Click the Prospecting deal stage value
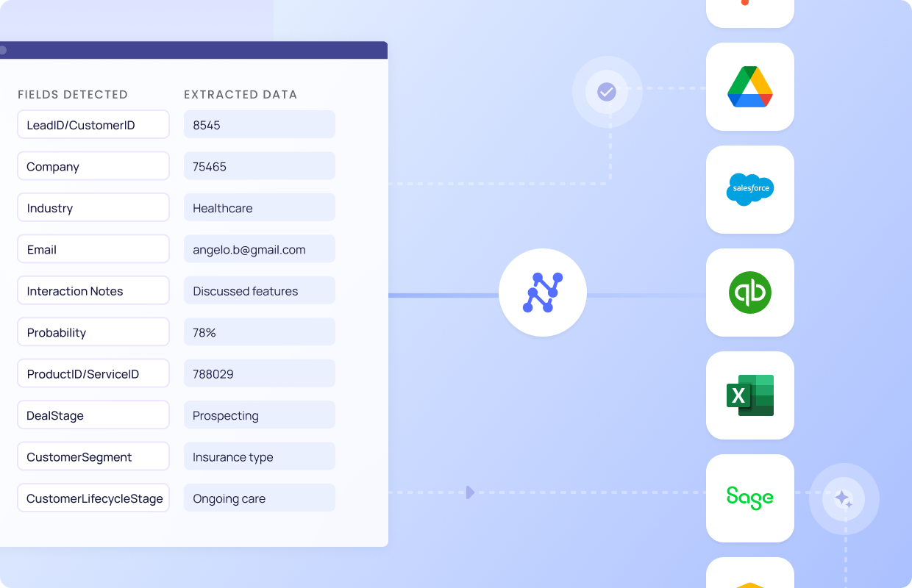 point(260,415)
